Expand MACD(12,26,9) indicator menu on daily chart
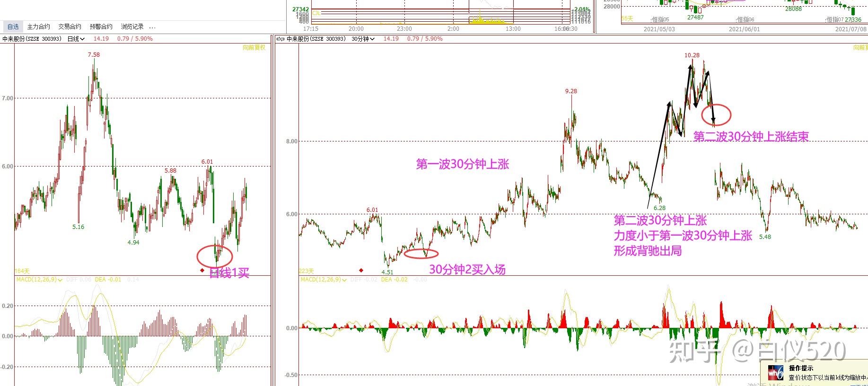 coord(39,280)
